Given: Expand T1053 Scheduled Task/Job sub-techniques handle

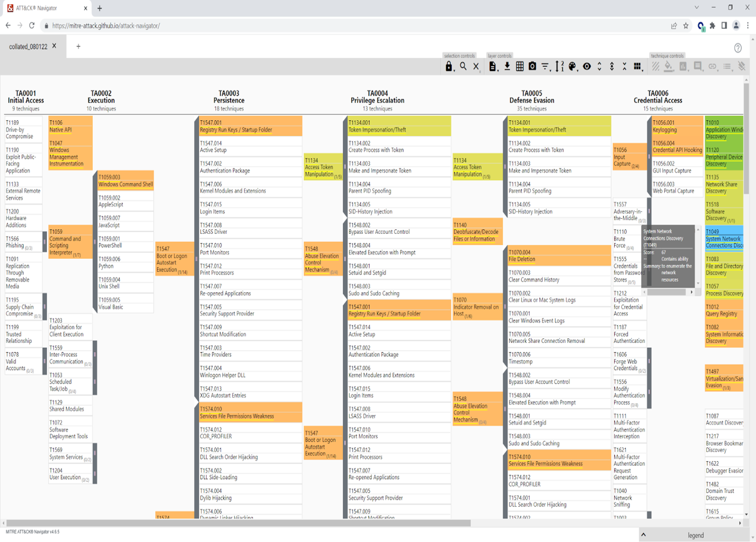Looking at the screenshot, I should click(95, 381).
